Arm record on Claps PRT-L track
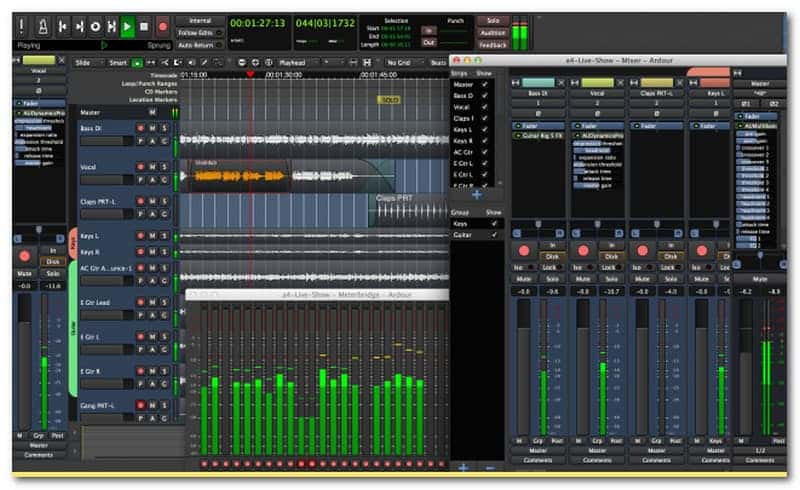The height and width of the screenshot is (490, 800). click(140, 201)
